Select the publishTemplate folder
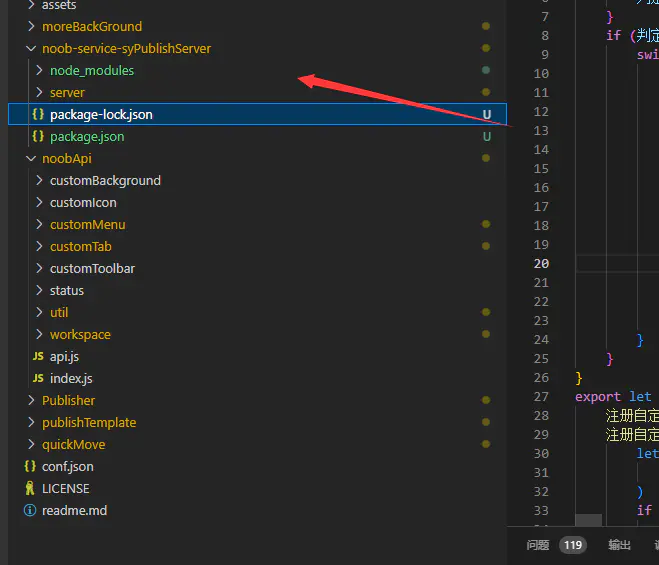This screenshot has height=565, width=659. click(88, 423)
